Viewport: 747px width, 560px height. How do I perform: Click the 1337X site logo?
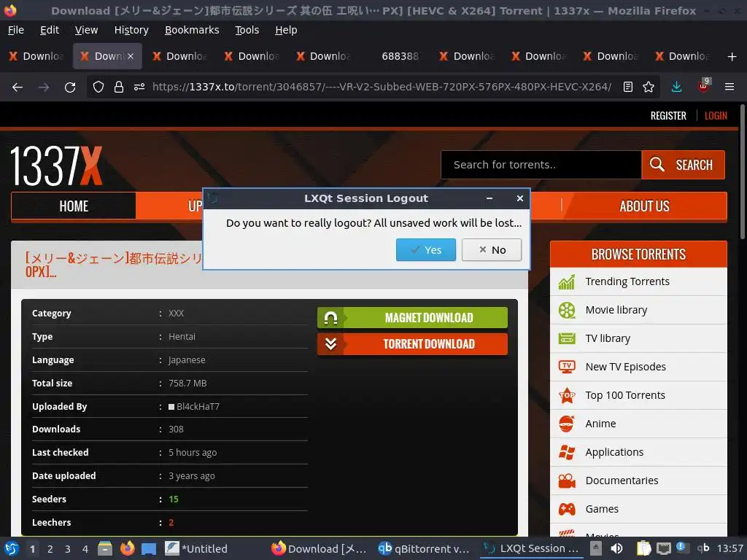pos(56,166)
